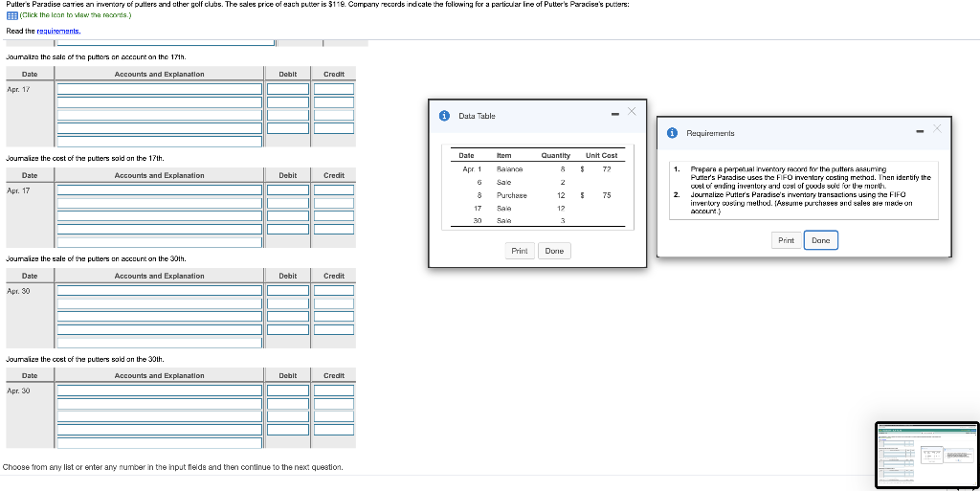
Task: Click Done in the Requirements popup
Action: pyautogui.click(x=820, y=240)
